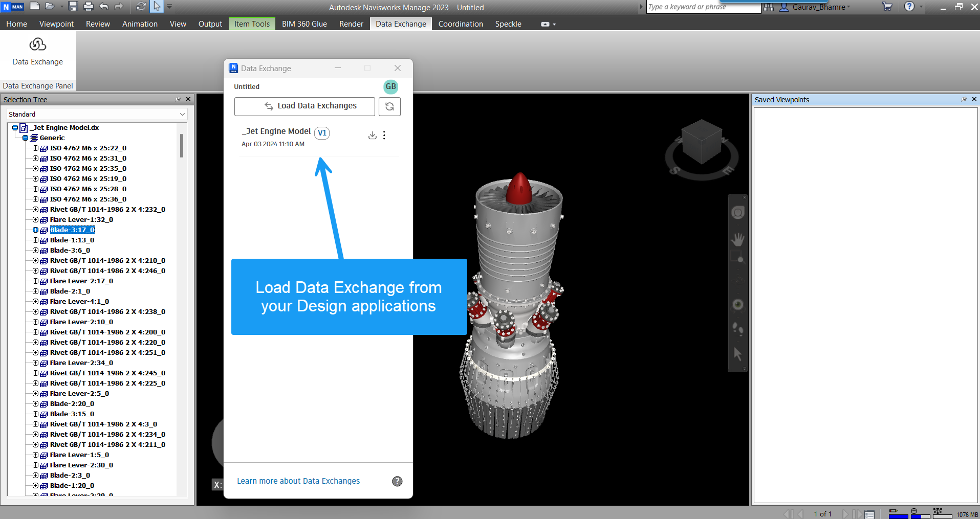Click the Redo arrow icon
The width and height of the screenshot is (980, 519).
coord(119,6)
